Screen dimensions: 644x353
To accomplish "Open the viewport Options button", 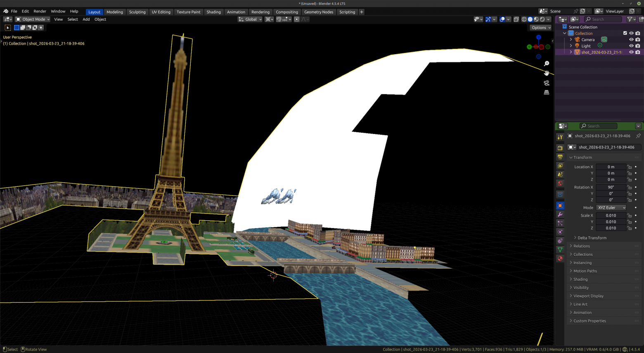I will (x=541, y=28).
